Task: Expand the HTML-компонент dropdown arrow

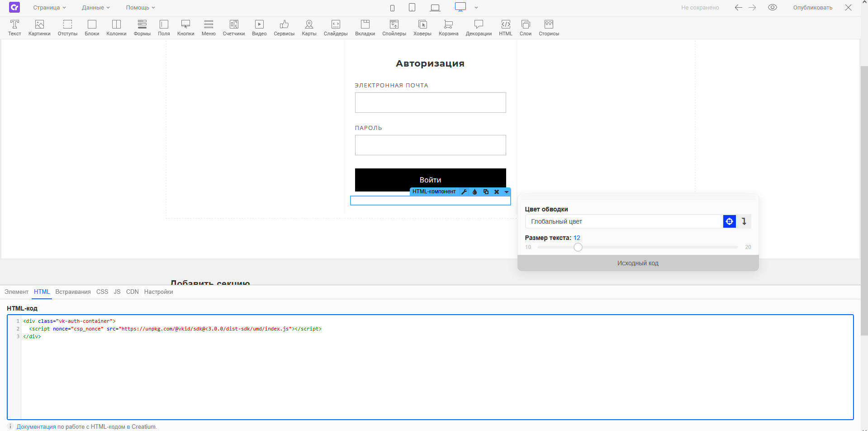Action: click(x=507, y=192)
